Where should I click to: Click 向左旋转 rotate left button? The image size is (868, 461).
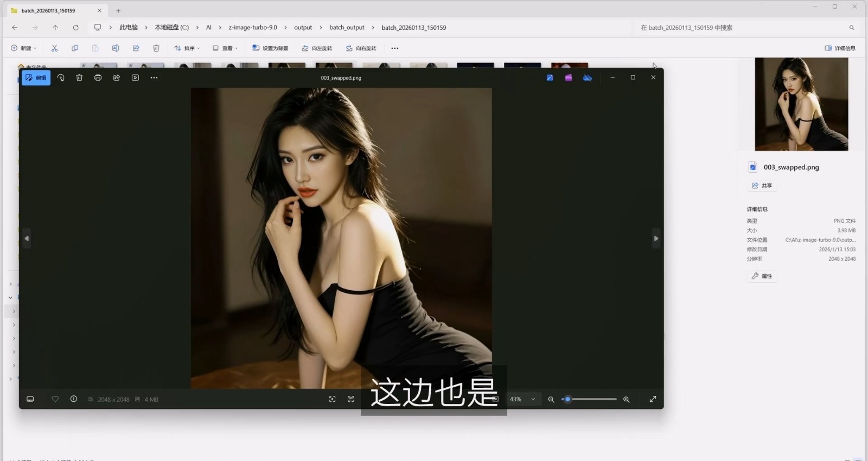click(317, 48)
